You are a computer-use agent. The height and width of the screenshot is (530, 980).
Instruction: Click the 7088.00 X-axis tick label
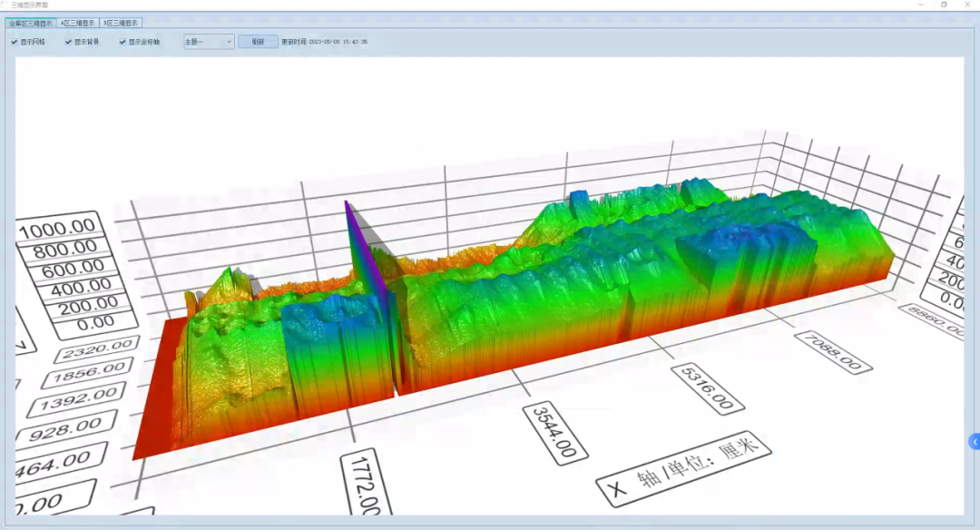tap(833, 351)
